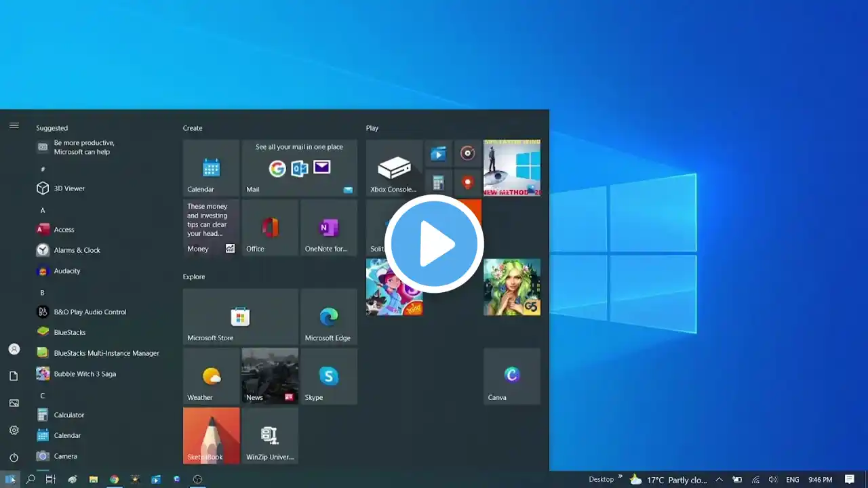This screenshot has width=868, height=488.
Task: Open the battery status icon
Action: (737, 480)
